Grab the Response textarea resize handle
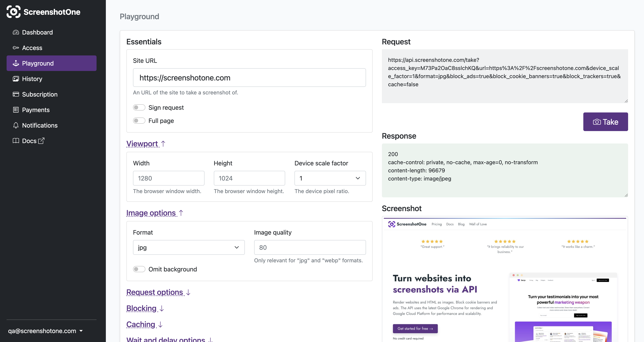The width and height of the screenshot is (644, 342). pos(626,195)
